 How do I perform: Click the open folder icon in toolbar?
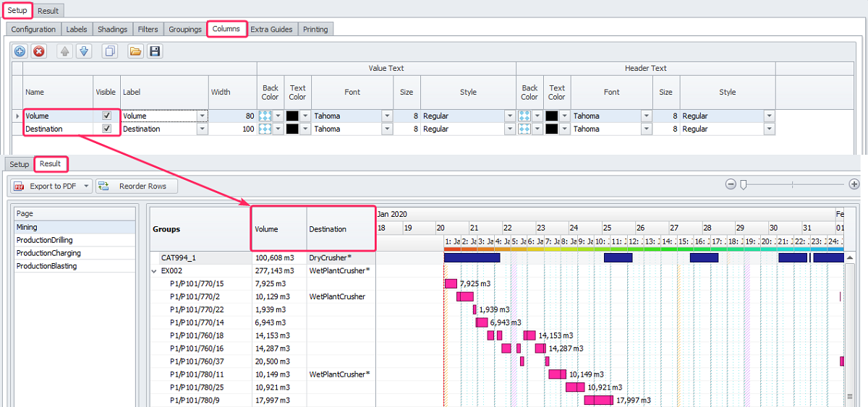pyautogui.click(x=135, y=51)
